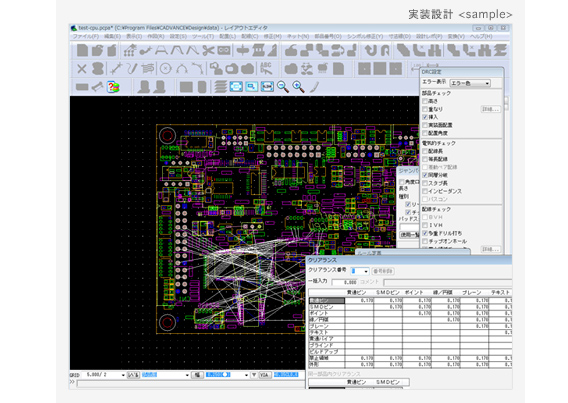Click the VIA button in status bar
Viewport: 568px width, 403px height.
264,375
